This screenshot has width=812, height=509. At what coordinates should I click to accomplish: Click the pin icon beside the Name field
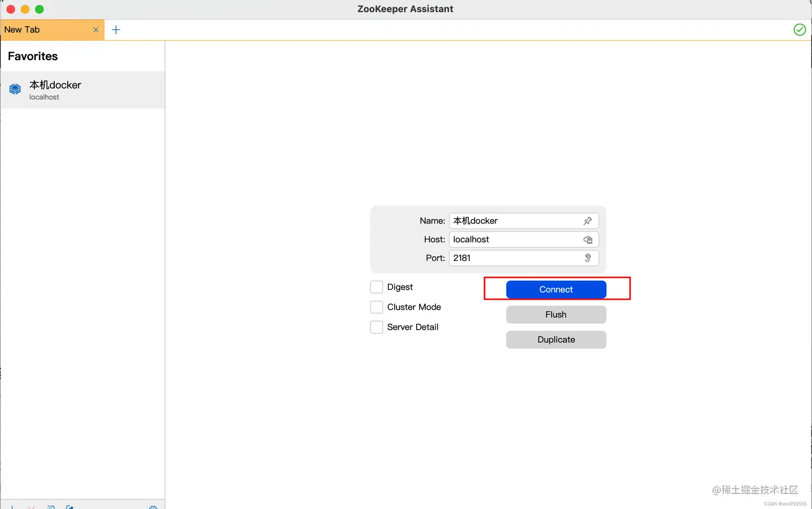coord(588,221)
